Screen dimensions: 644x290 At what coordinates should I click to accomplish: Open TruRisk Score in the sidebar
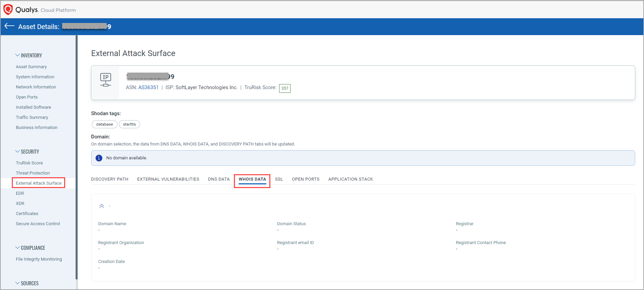coord(29,163)
